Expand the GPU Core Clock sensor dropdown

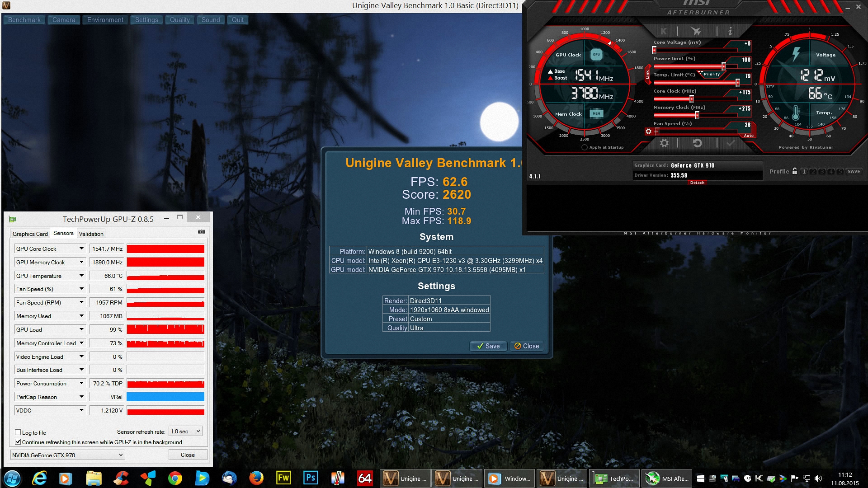81,249
